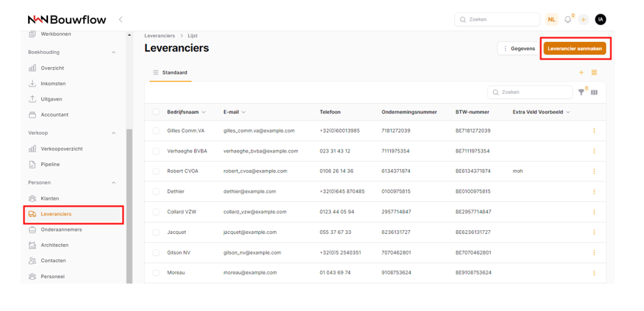The height and width of the screenshot is (311, 644).
Task: Open the filter icon above the table
Action: [x=582, y=92]
